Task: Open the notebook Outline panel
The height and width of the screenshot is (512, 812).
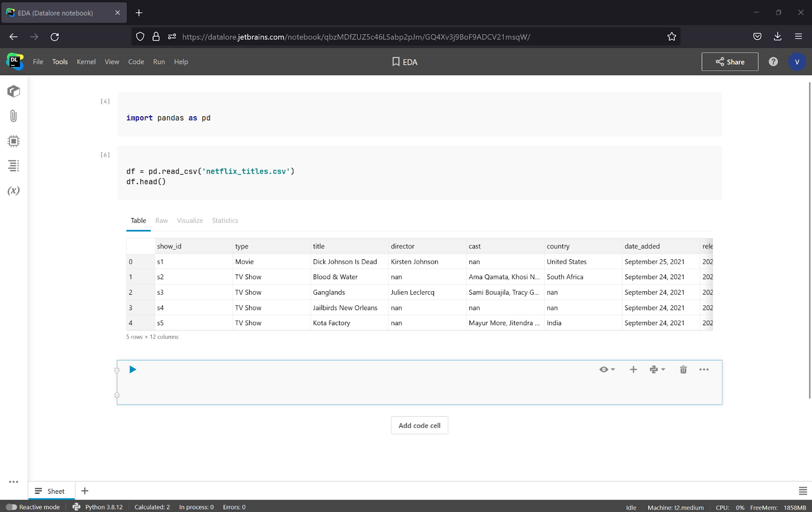Action: 13,166
